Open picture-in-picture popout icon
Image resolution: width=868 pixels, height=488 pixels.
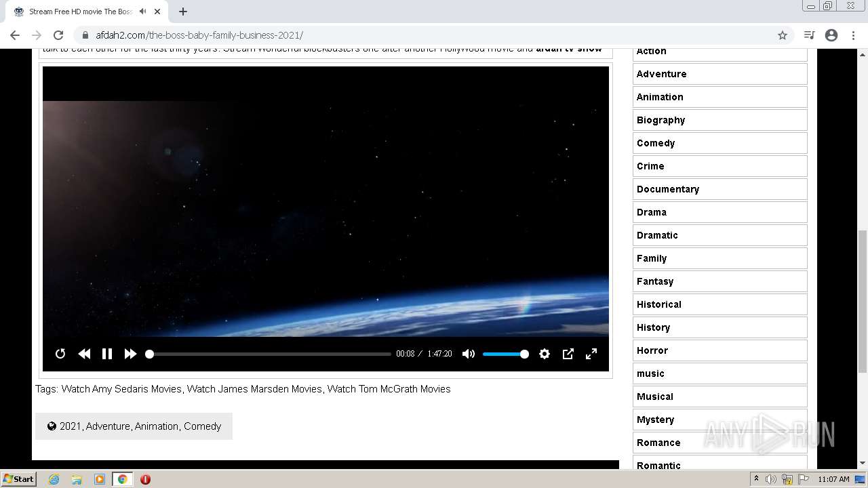tap(568, 354)
